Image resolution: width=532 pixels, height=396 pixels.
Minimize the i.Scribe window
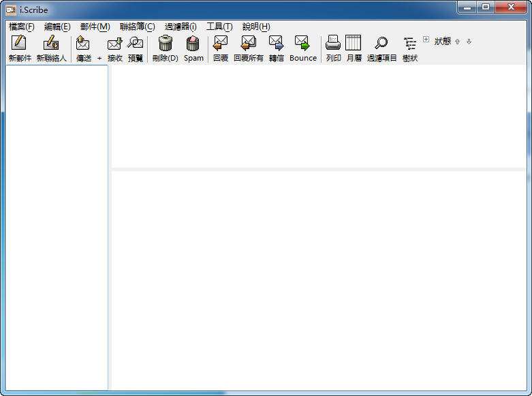tap(467, 7)
